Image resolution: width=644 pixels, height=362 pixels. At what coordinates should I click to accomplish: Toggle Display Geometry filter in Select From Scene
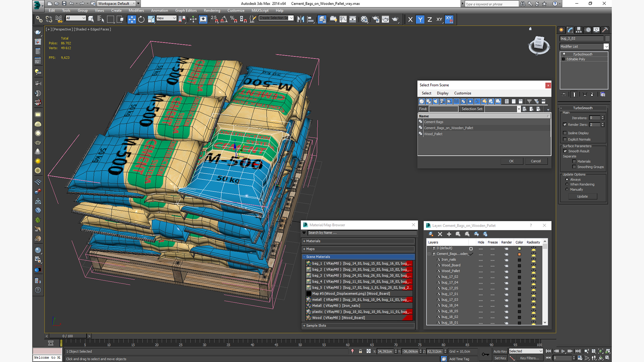[x=422, y=101]
